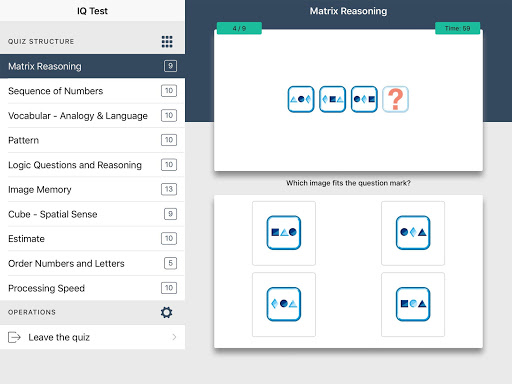The image size is (512, 384).
Task: Choose answer with square, triangle, circle
Action: pos(284,233)
